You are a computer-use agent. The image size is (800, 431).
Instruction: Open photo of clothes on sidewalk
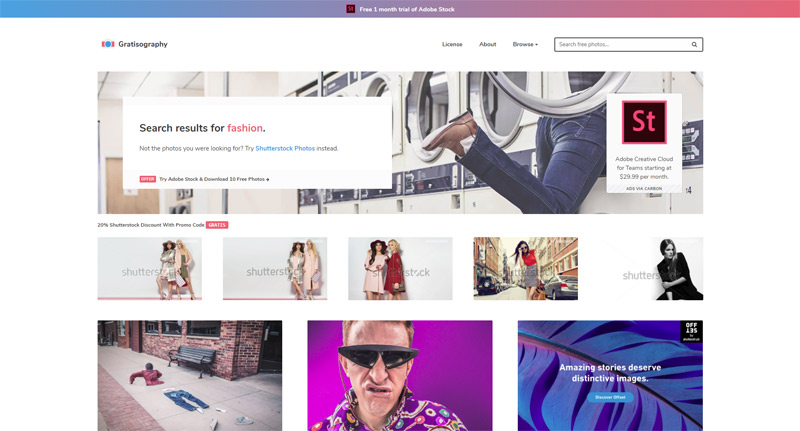click(x=190, y=375)
